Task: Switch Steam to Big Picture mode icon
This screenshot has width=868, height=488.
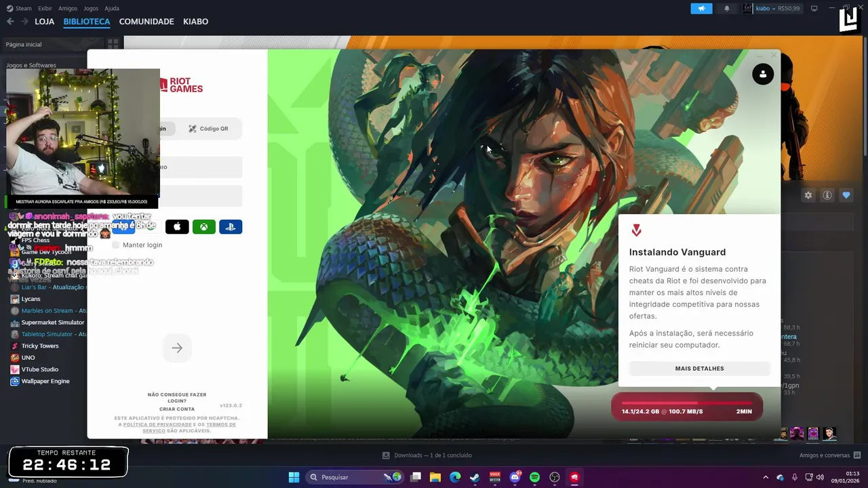Action: pyautogui.click(x=814, y=8)
